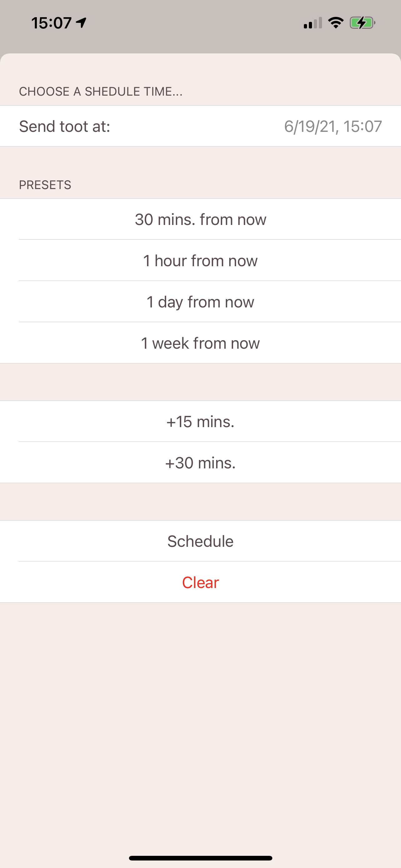The height and width of the screenshot is (868, 401).
Task: Open the date picker showing 6/19/21, 15:07
Action: coord(333,126)
